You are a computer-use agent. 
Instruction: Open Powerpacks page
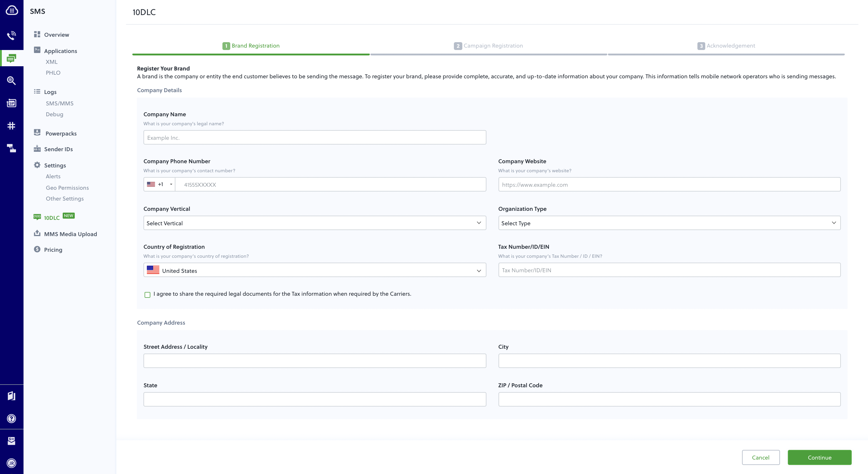pyautogui.click(x=61, y=133)
